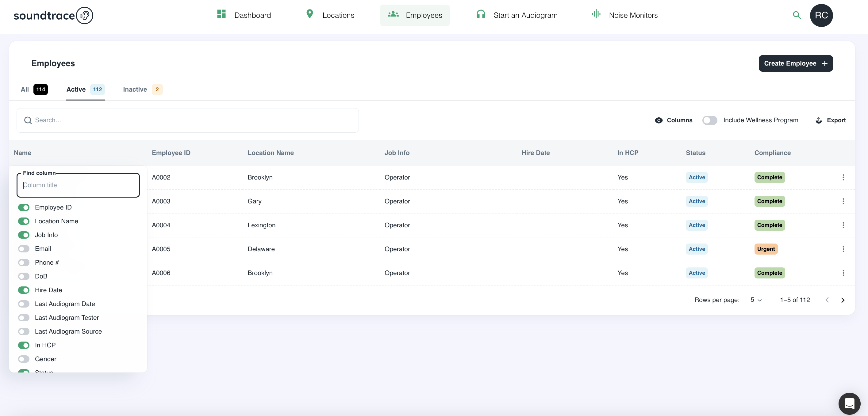This screenshot has width=868, height=416.
Task: Click the headphones Start an Audiogram icon
Action: click(481, 14)
